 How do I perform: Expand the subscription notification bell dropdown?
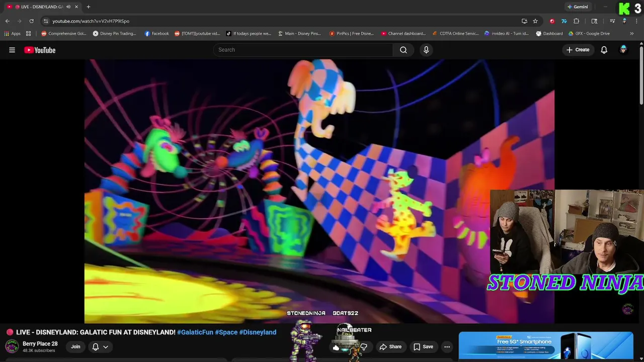(100, 346)
